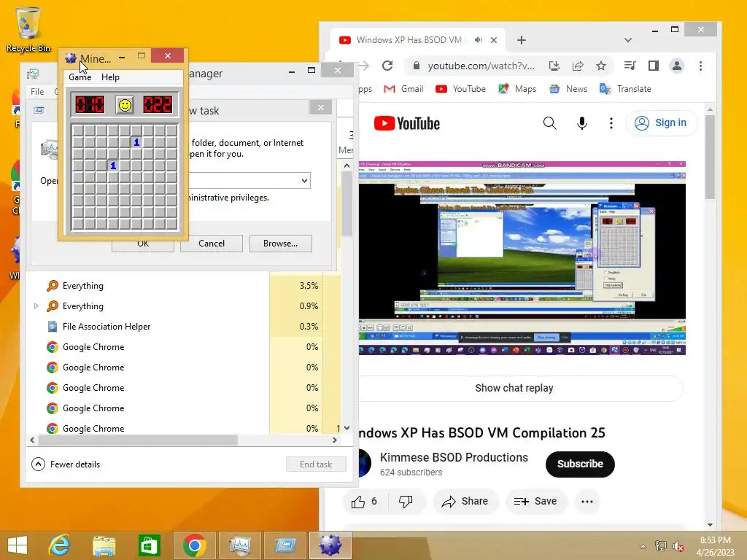The width and height of the screenshot is (747, 560).
Task: Click the YouTube video player
Action: click(522, 257)
